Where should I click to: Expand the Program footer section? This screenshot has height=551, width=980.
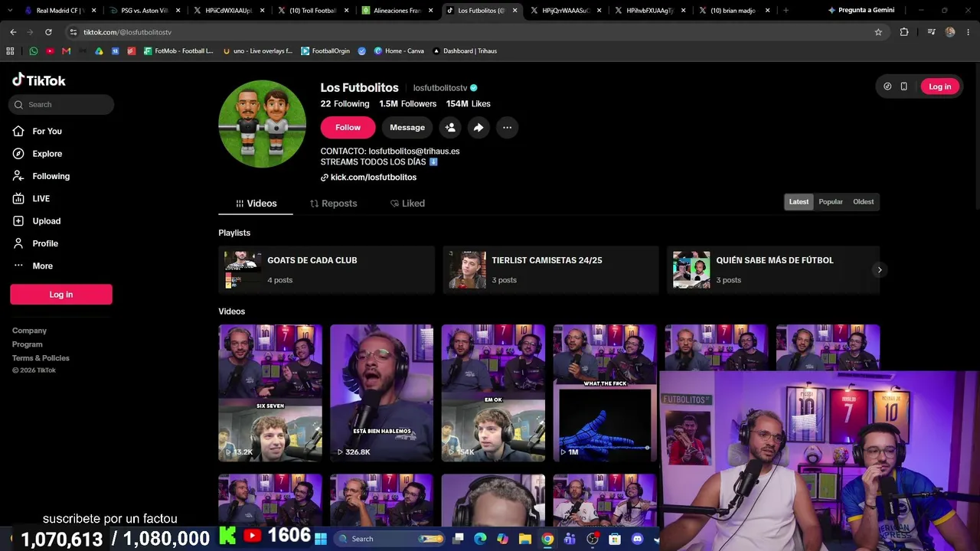28,344
